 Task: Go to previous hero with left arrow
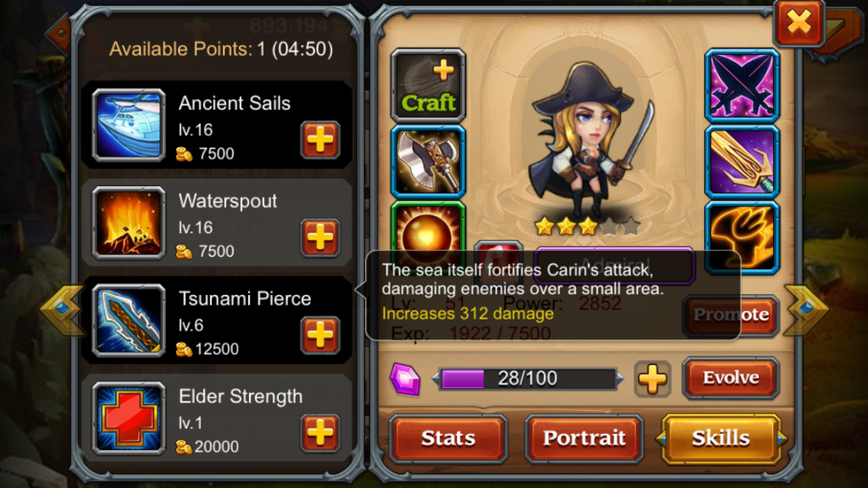[61, 308]
